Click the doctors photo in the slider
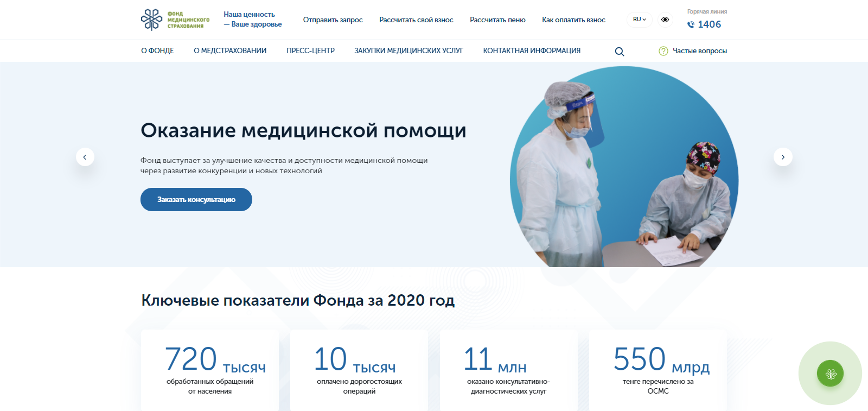Image resolution: width=868 pixels, height=411 pixels. 624,167
